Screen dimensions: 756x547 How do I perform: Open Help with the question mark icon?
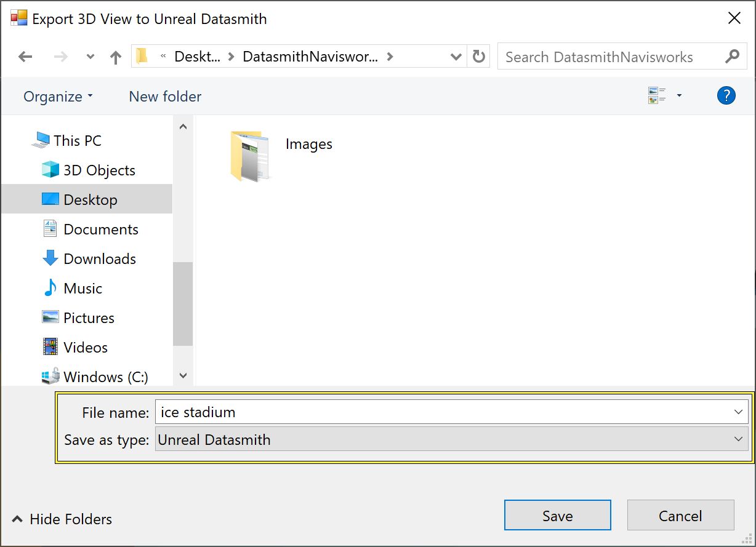(x=726, y=96)
